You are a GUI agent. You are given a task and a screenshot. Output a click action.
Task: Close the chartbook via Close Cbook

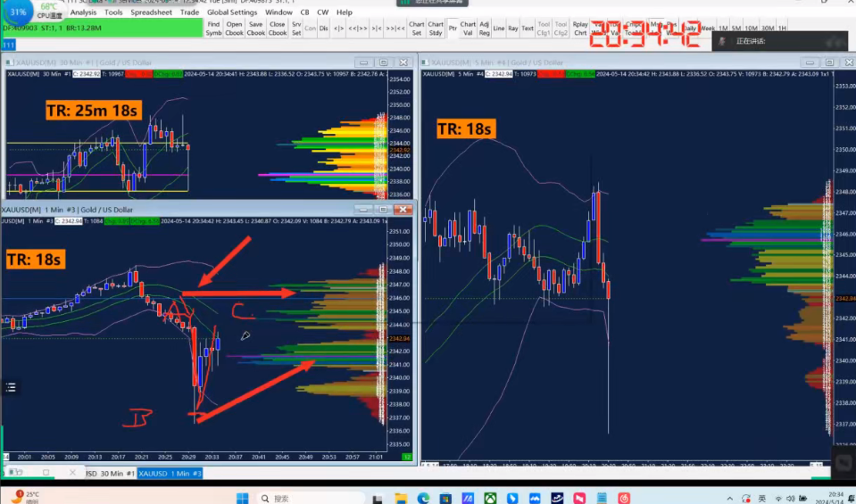[278, 29]
